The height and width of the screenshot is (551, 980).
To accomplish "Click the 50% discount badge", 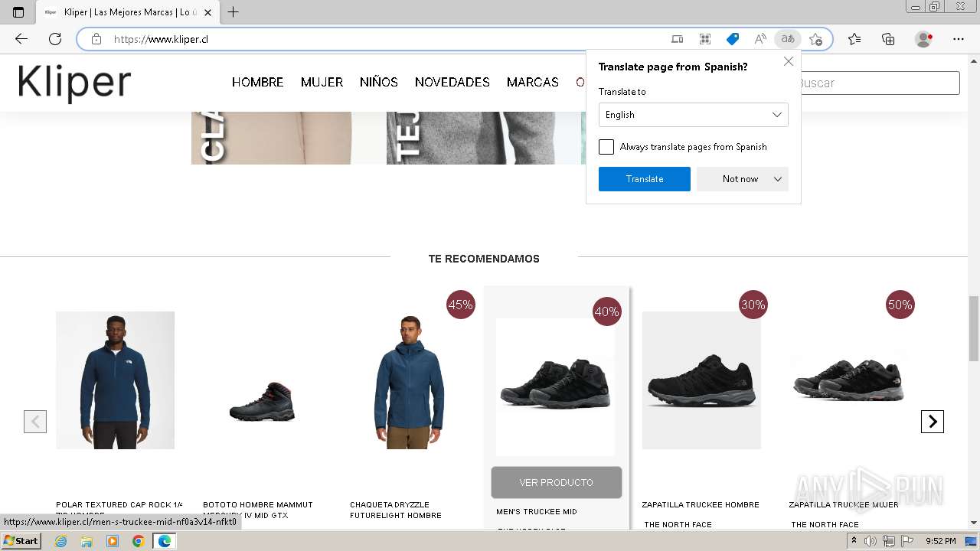I will pos(900,305).
